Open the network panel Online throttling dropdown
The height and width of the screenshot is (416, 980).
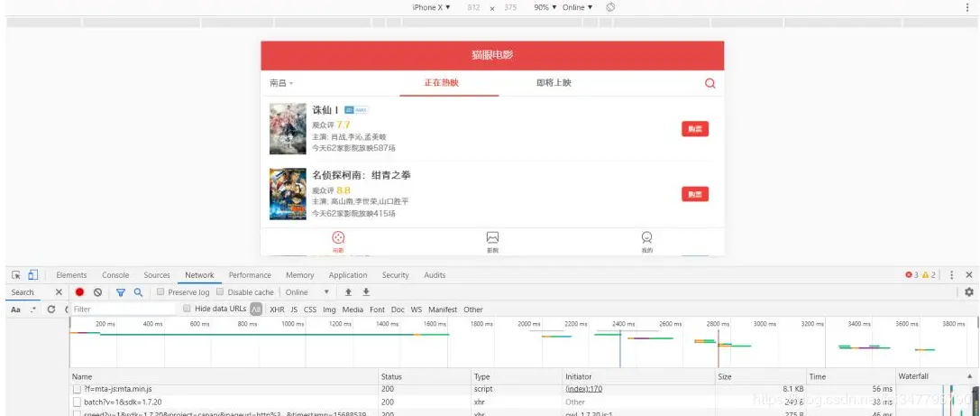pyautogui.click(x=307, y=292)
